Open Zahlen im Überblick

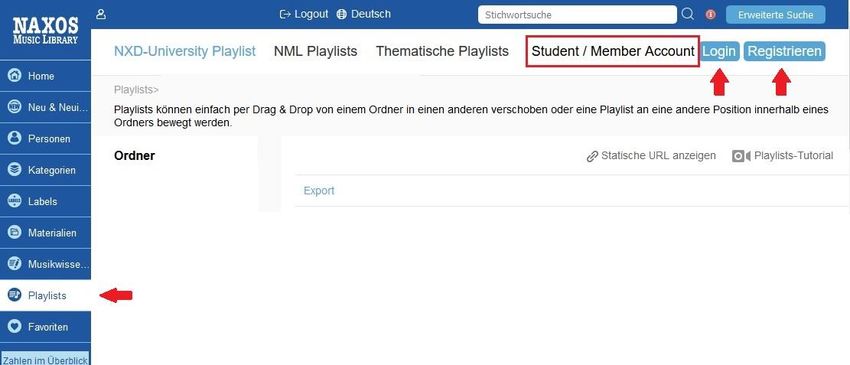point(46,360)
